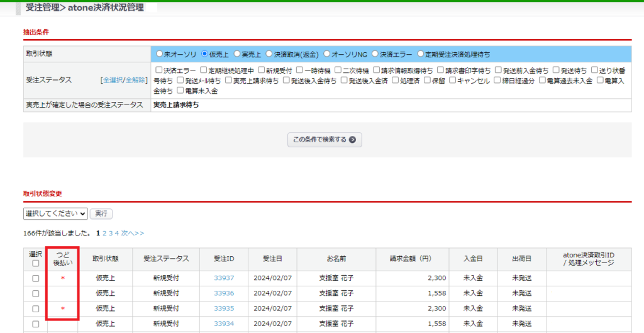The height and width of the screenshot is (333, 644).
Task: Select the 未オーソリ radio button
Action: (x=160, y=54)
